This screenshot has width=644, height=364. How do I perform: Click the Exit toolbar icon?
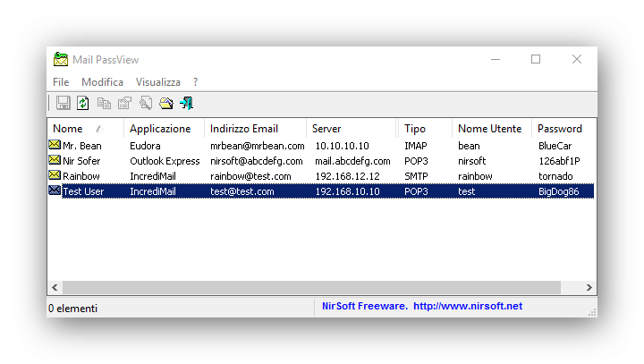pos(186,103)
